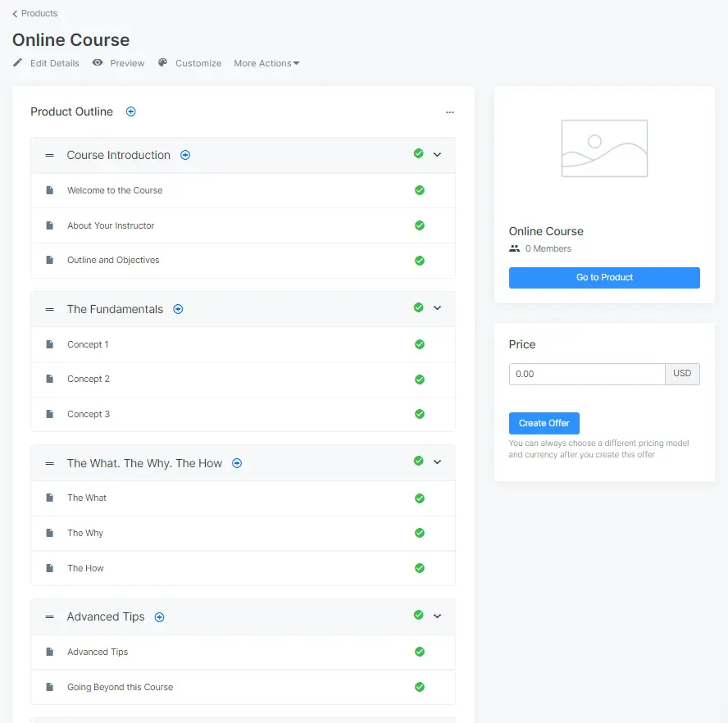Open the More Actions dropdown
Viewport: 728px width, 723px height.
266,63
